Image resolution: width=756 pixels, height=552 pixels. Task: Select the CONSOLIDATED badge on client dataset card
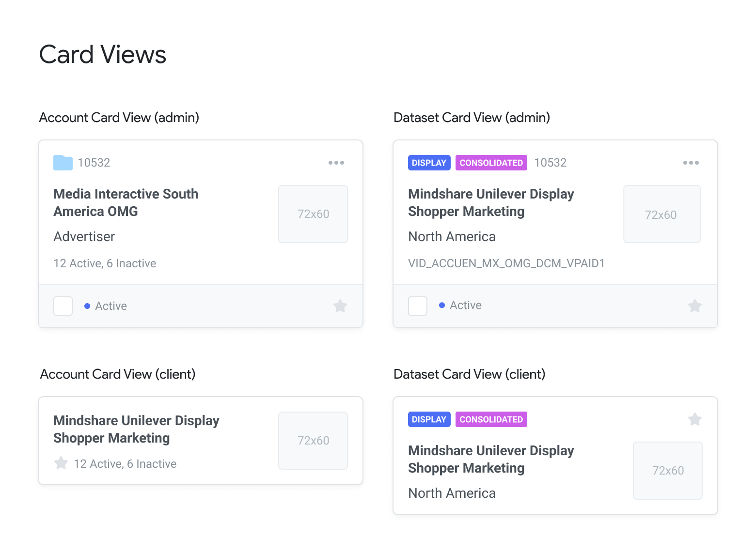(x=491, y=419)
